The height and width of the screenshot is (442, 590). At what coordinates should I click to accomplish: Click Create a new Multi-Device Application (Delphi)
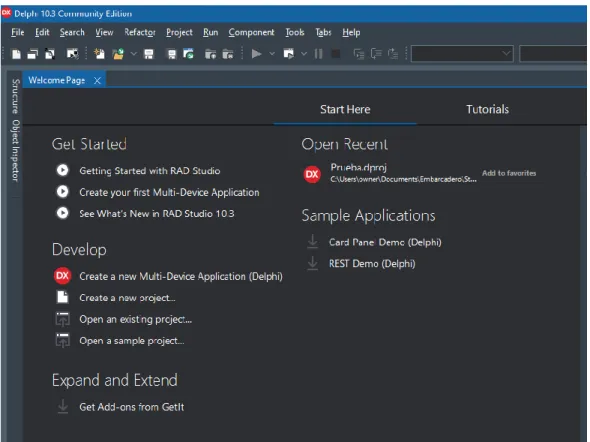click(x=181, y=276)
